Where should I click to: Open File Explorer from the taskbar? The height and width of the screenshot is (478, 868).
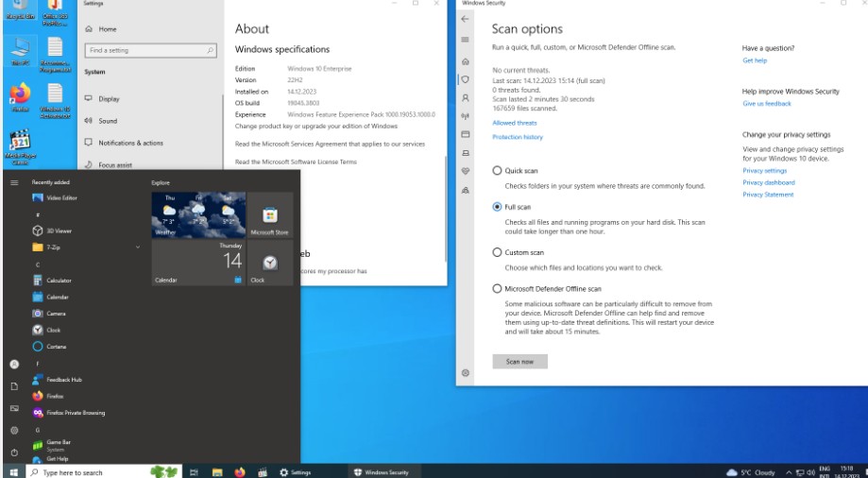pyautogui.click(x=217, y=472)
